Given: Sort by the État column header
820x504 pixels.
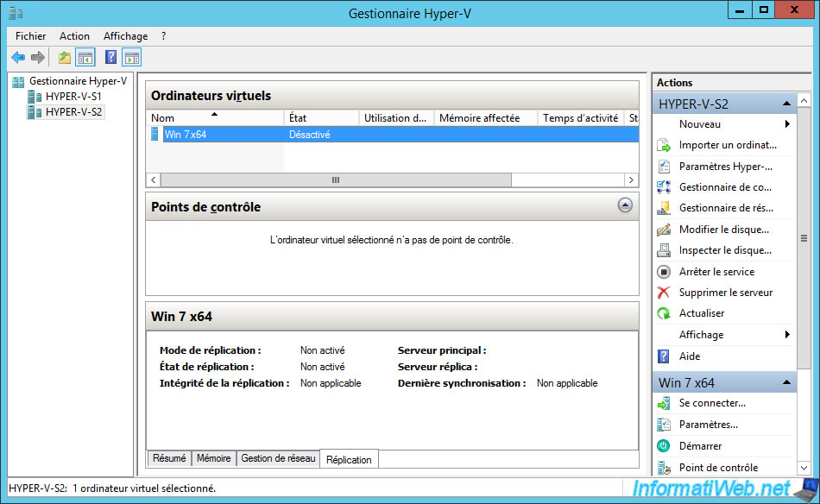Looking at the screenshot, I should coord(322,118).
